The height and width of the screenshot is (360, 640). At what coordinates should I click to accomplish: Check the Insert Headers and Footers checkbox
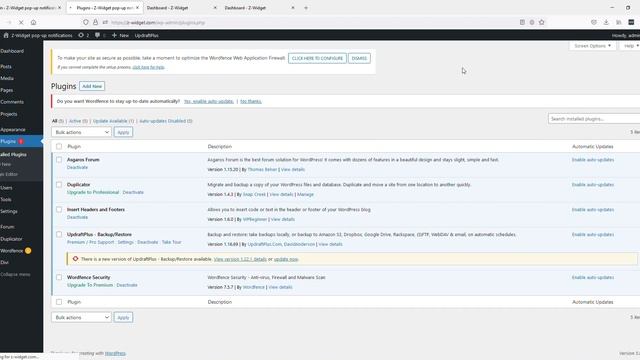click(x=59, y=209)
